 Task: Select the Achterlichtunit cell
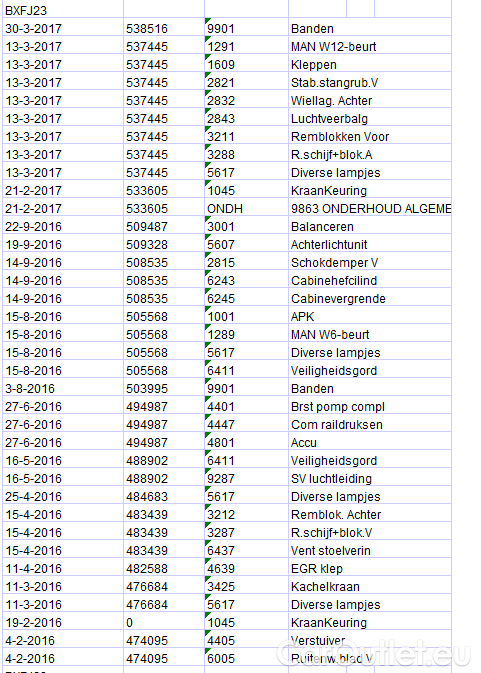click(x=370, y=244)
